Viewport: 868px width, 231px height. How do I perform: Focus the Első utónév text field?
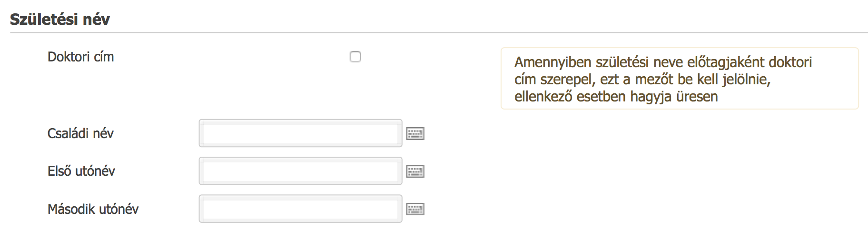300,171
